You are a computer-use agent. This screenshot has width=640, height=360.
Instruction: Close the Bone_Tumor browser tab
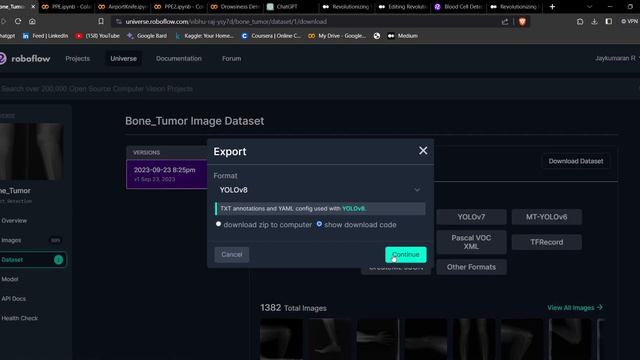33,7
